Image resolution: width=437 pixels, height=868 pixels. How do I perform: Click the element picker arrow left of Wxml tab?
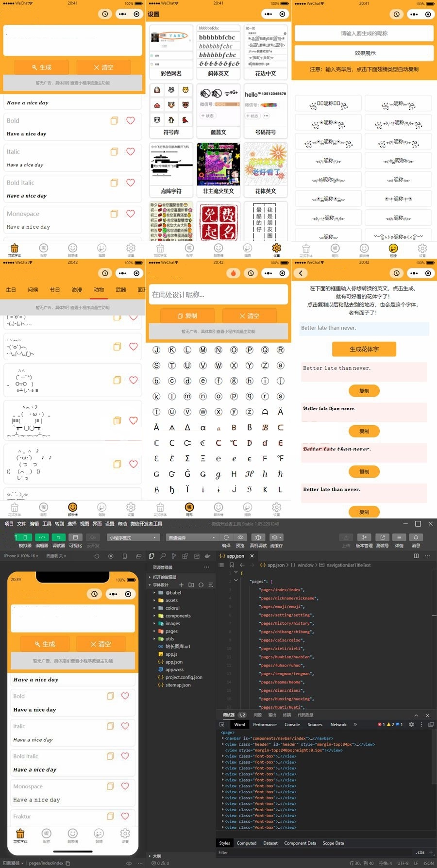pos(222,724)
